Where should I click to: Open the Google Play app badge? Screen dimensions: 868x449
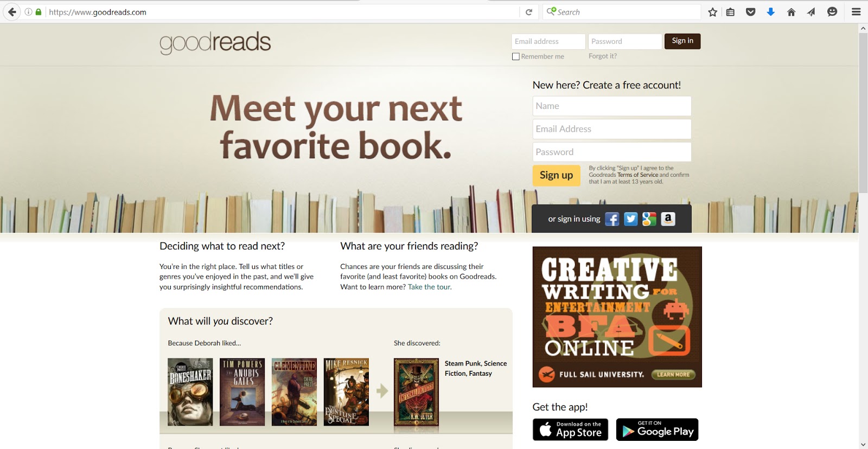[657, 429]
